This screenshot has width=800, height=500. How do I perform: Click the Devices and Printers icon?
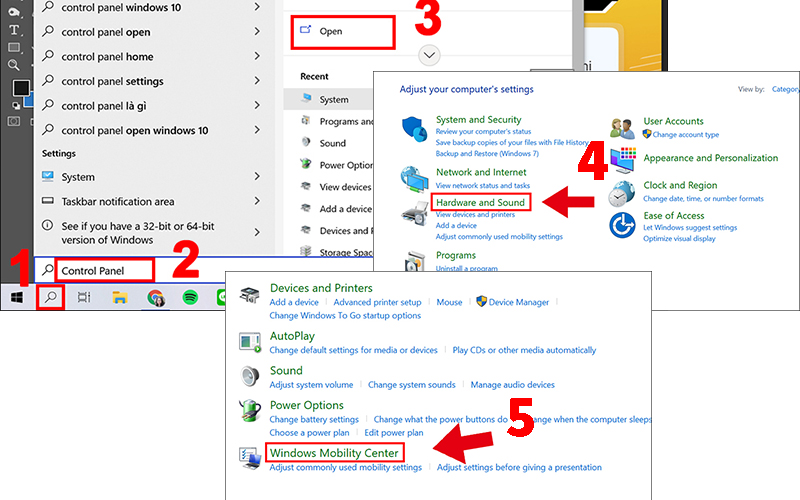pos(249,295)
